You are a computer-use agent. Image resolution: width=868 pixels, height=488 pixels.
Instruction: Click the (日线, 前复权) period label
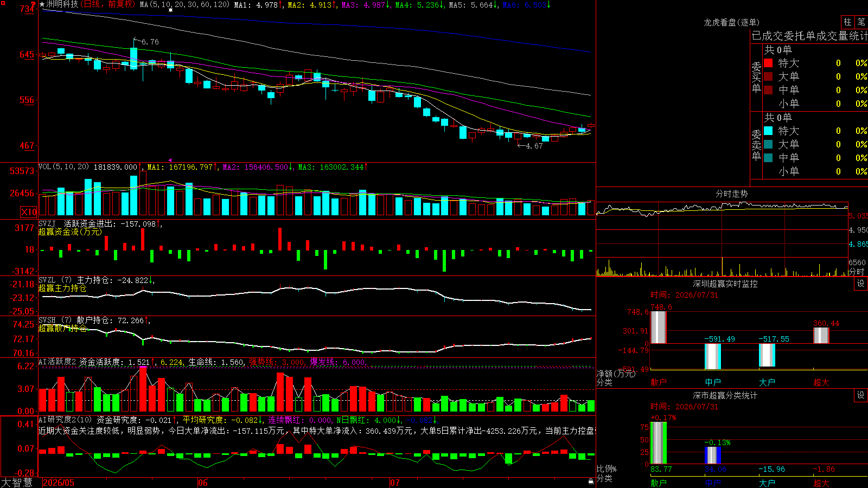tap(107, 4)
